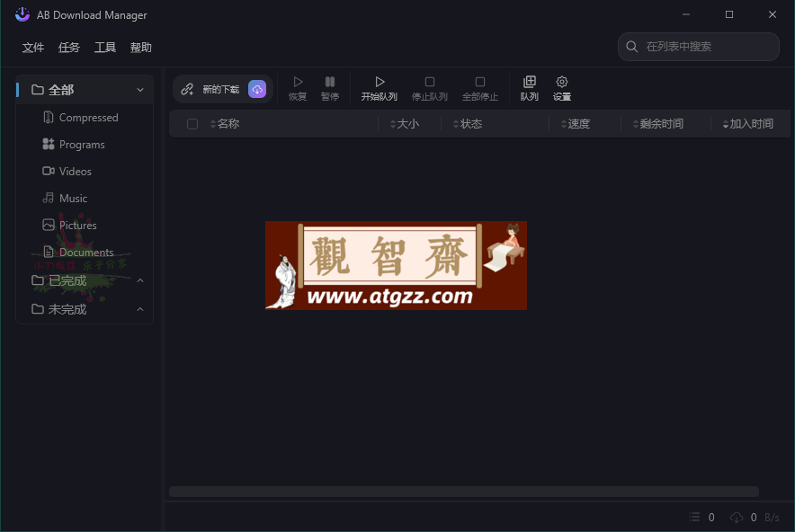795x532 pixels.
Task: Click the search magnifier icon
Action: (x=631, y=47)
